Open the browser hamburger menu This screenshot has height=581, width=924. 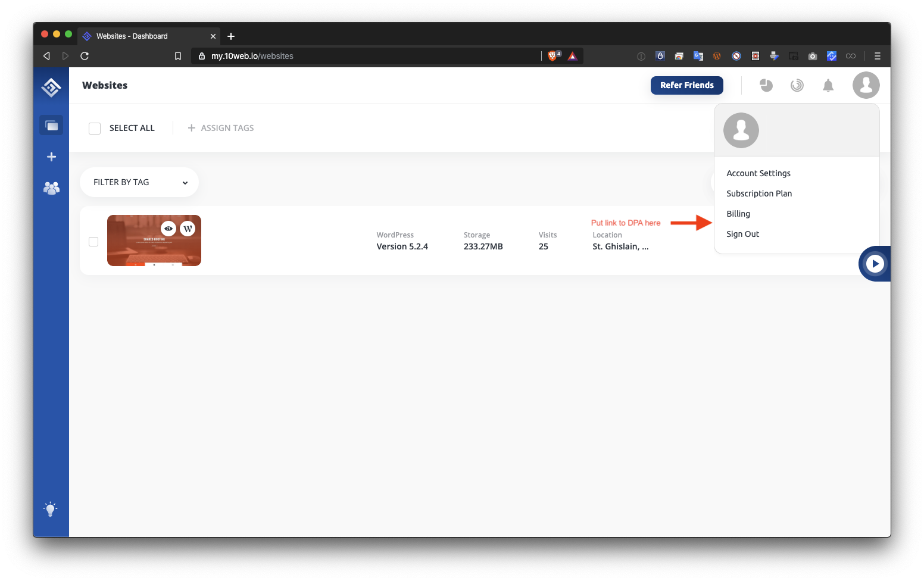click(x=877, y=56)
